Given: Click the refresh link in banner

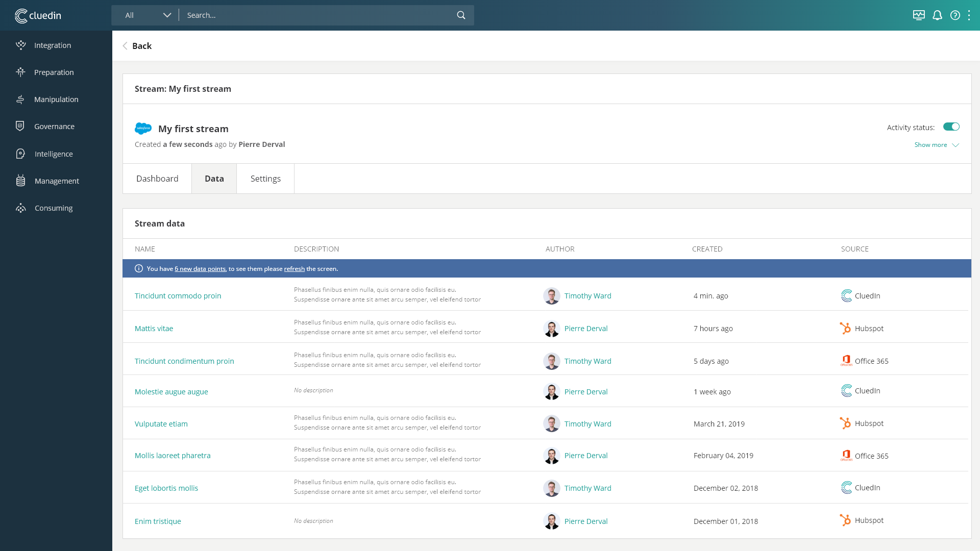Looking at the screenshot, I should pyautogui.click(x=295, y=268).
